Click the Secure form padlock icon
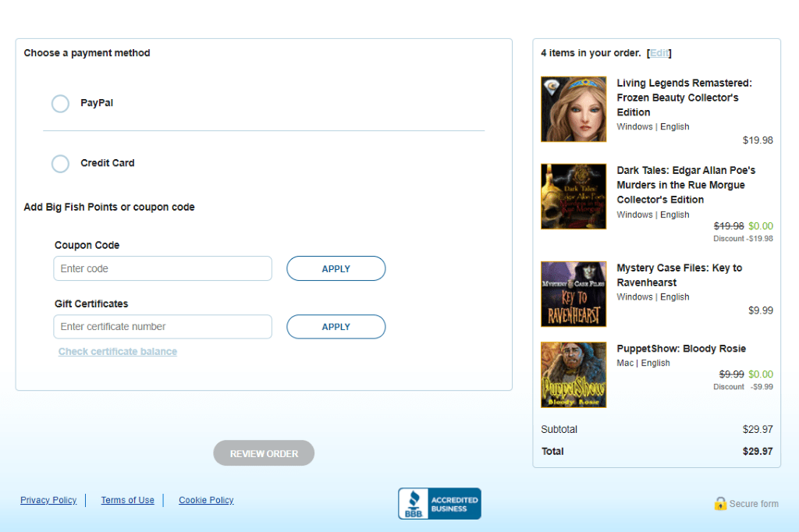 [x=720, y=503]
